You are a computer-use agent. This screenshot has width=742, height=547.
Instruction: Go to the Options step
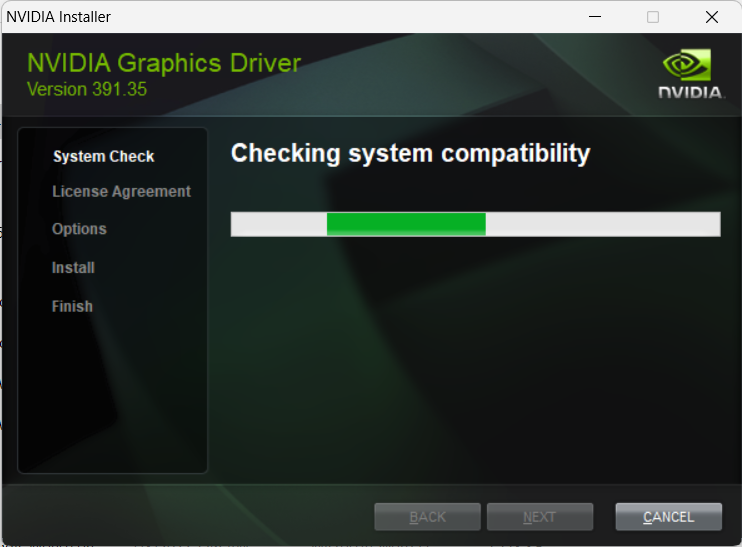click(x=79, y=229)
